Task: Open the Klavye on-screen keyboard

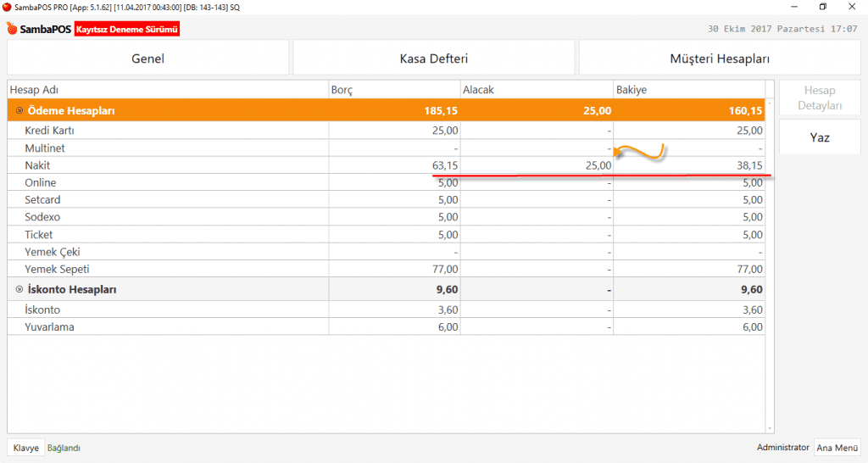Action: 25,448
